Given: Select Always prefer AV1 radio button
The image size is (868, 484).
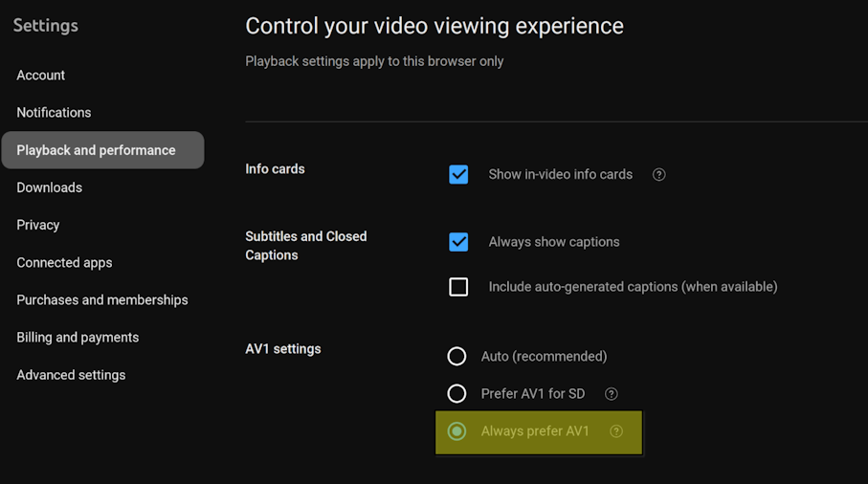Looking at the screenshot, I should coord(456,431).
